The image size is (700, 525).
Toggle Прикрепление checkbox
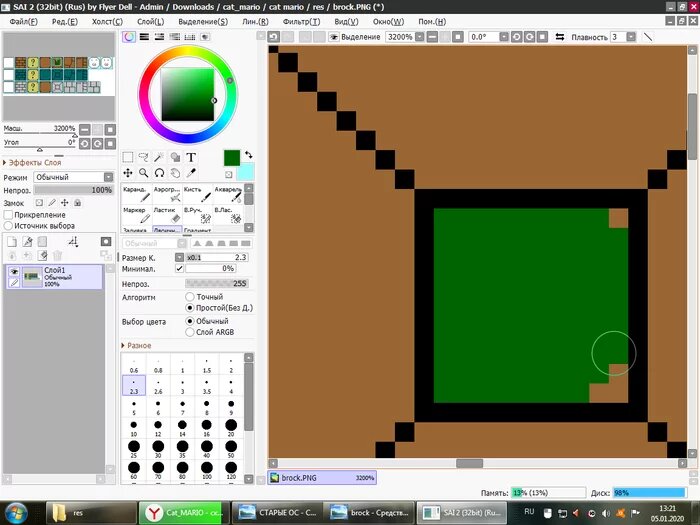pyautogui.click(x=8, y=215)
